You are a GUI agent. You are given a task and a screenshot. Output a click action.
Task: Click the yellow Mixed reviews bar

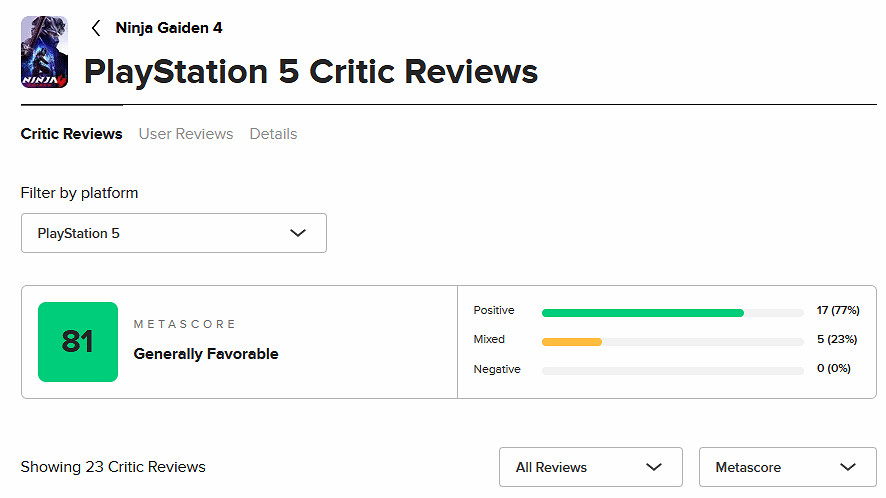(572, 341)
